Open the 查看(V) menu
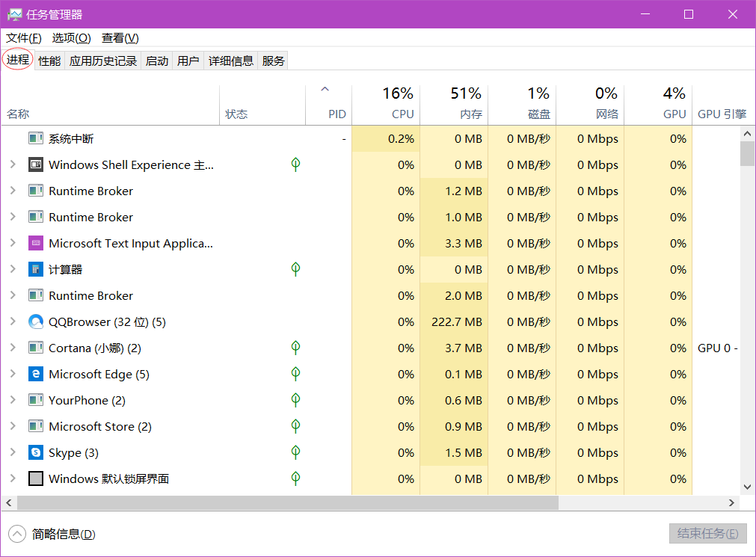The width and height of the screenshot is (756, 557). pos(120,38)
